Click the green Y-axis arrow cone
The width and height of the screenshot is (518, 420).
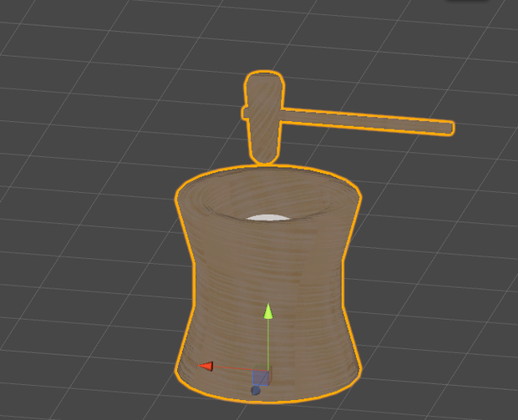[268, 311]
